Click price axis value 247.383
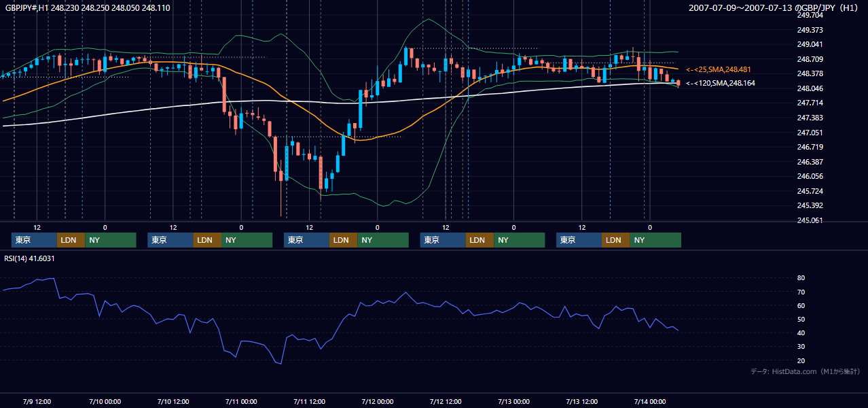Viewport: 868px width, 408px height. pyautogui.click(x=810, y=118)
